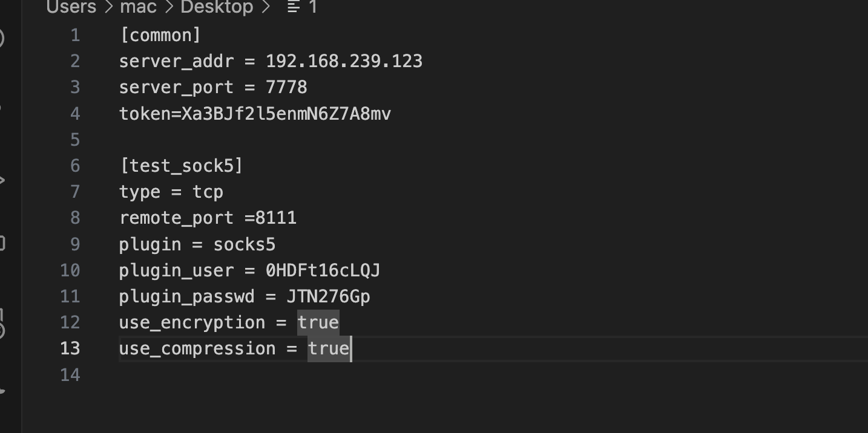Click the file lines icon in breadcrumb
This screenshot has width=868, height=433.
click(x=294, y=7)
